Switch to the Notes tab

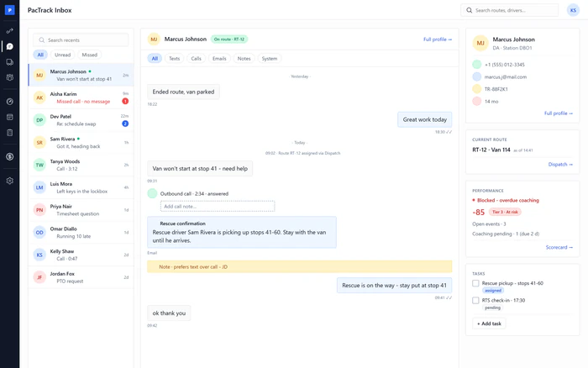tap(244, 59)
